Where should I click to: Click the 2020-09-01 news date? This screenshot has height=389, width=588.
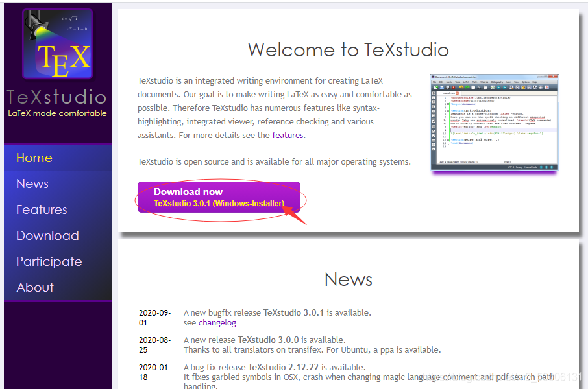154,318
